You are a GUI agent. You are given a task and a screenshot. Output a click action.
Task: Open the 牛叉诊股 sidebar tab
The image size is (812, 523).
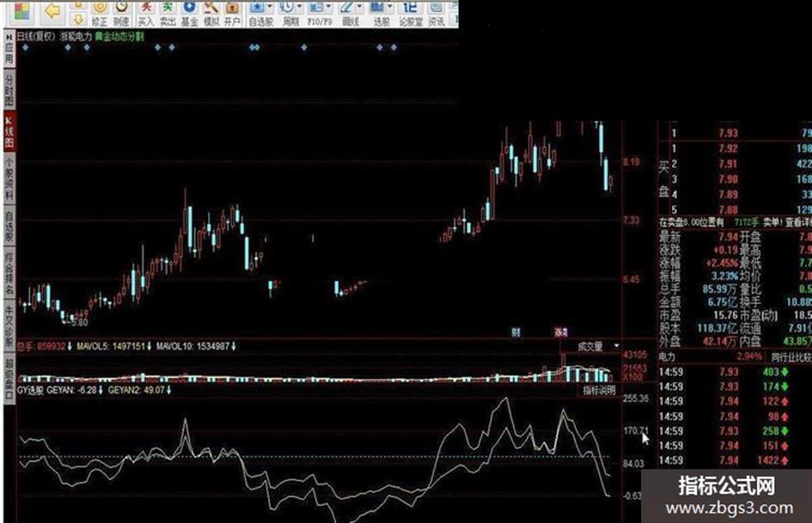[9, 326]
